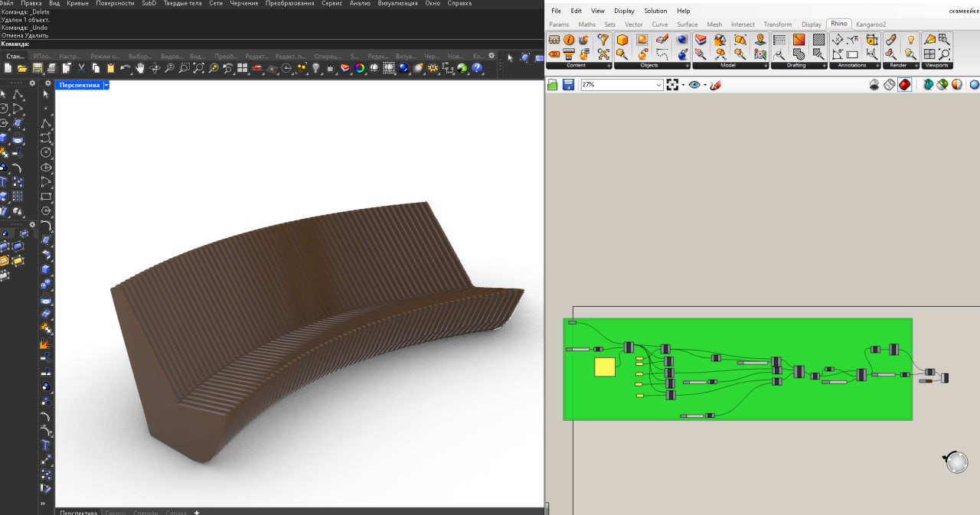Screen dimensions: 980x515
Task: Toggle the red selected-only preview button
Action: coord(905,85)
